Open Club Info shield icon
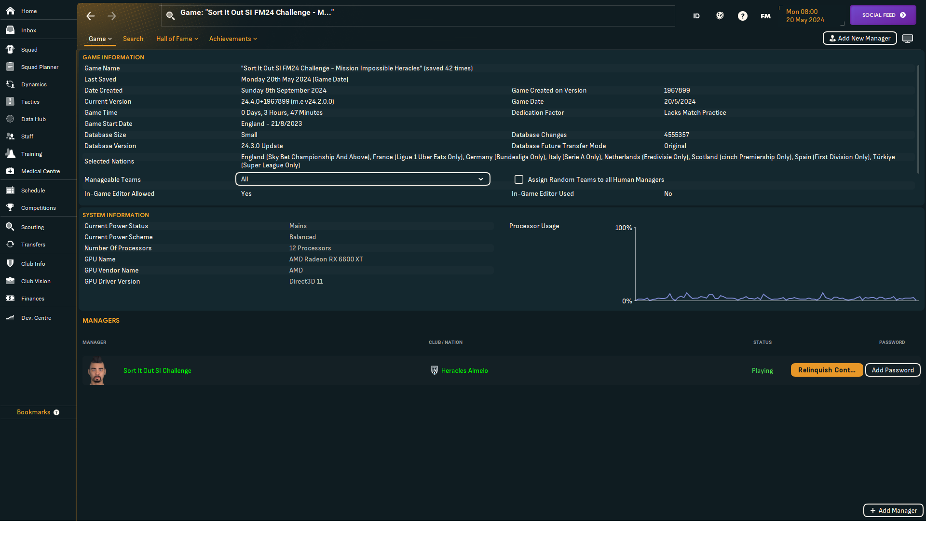The height and width of the screenshot is (560, 926). [10, 263]
